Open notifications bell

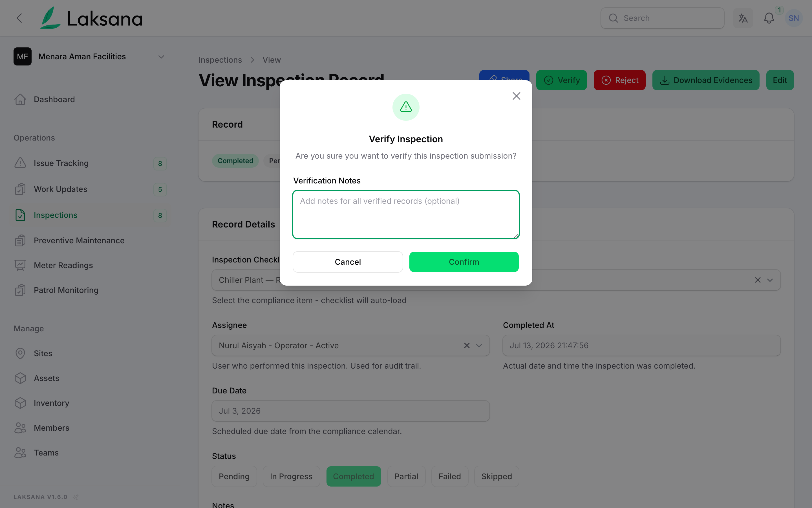[x=769, y=18]
